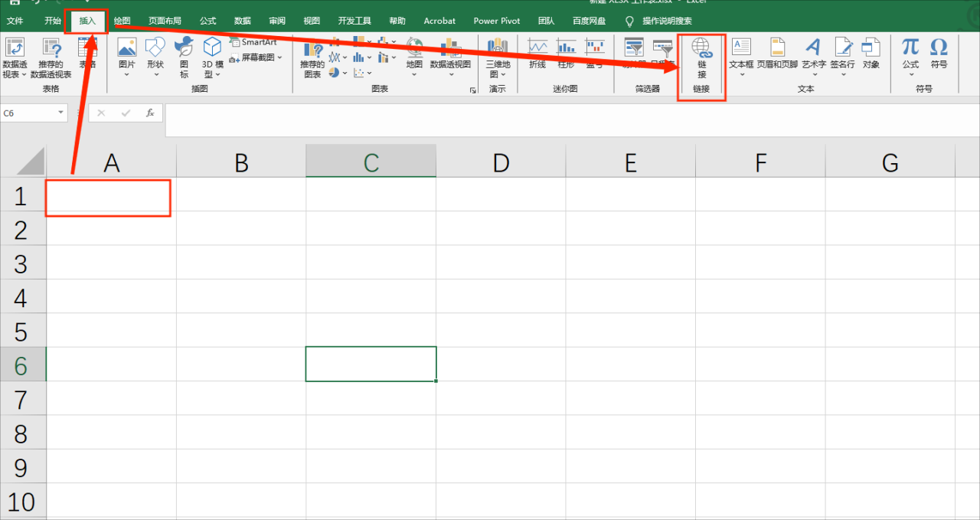Select cell A1
The height and width of the screenshot is (520, 980).
coord(111,196)
